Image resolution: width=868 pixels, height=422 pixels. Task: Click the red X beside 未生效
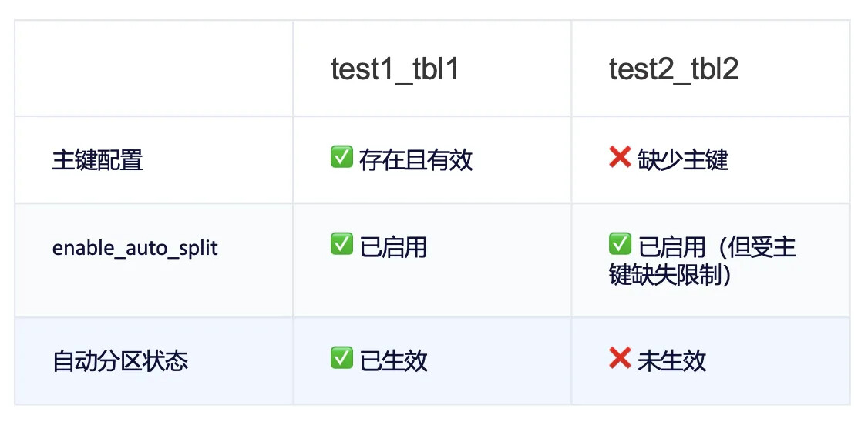(x=620, y=359)
